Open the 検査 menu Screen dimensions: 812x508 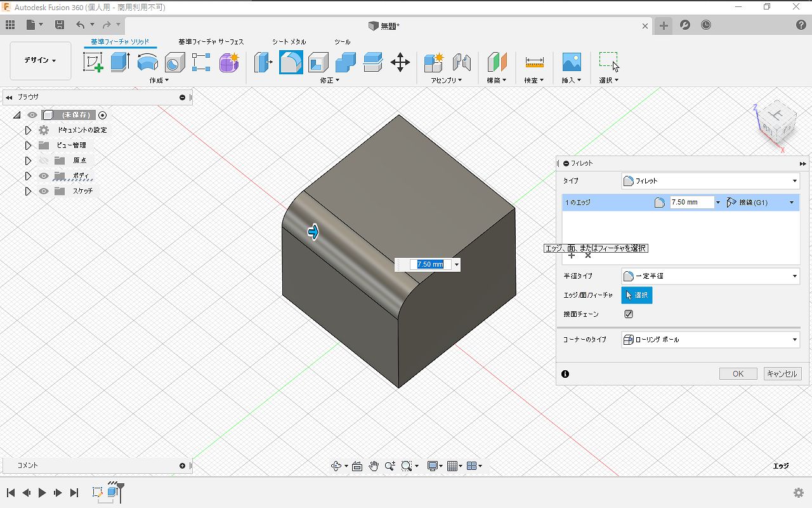pos(534,81)
